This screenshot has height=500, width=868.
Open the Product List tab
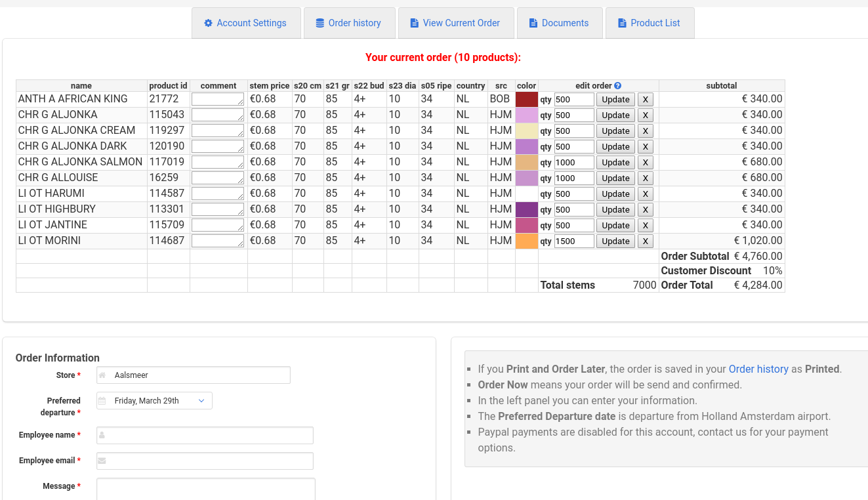click(649, 23)
